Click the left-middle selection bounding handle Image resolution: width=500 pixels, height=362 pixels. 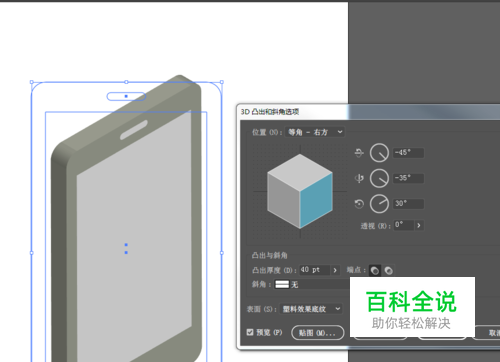[x=32, y=253]
